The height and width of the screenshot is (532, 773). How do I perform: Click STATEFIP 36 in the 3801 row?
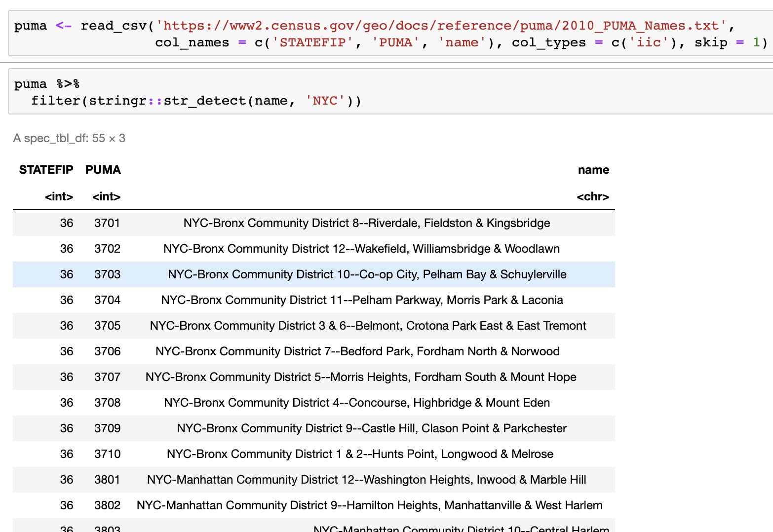[67, 480]
